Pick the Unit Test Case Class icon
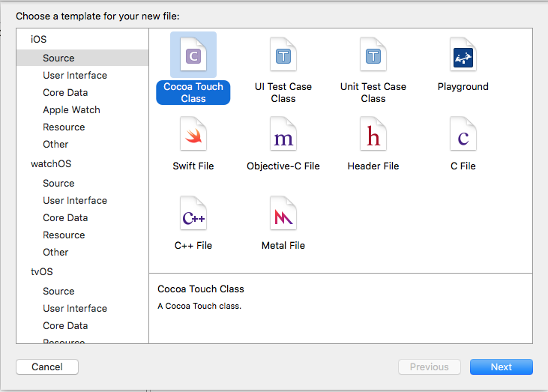548x392 pixels. click(373, 55)
